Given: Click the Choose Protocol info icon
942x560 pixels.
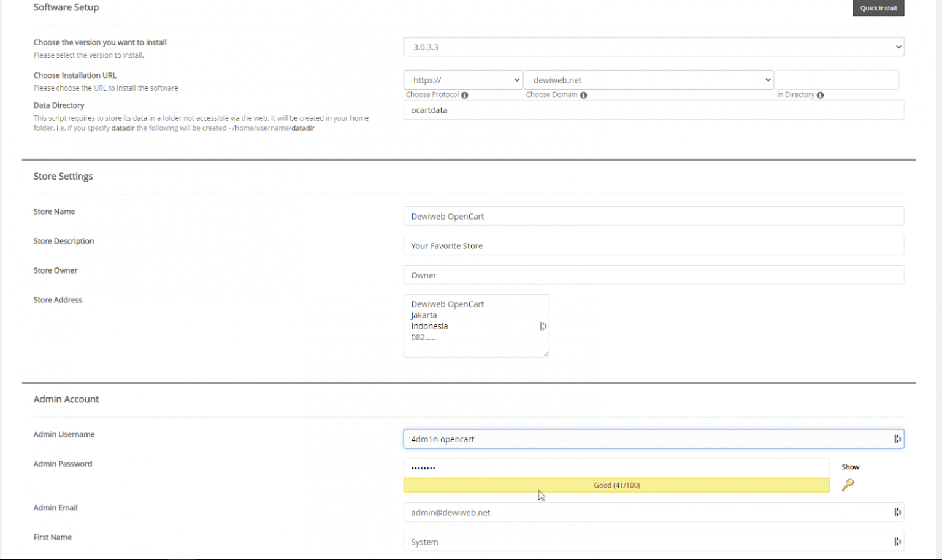Looking at the screenshot, I should pyautogui.click(x=465, y=95).
